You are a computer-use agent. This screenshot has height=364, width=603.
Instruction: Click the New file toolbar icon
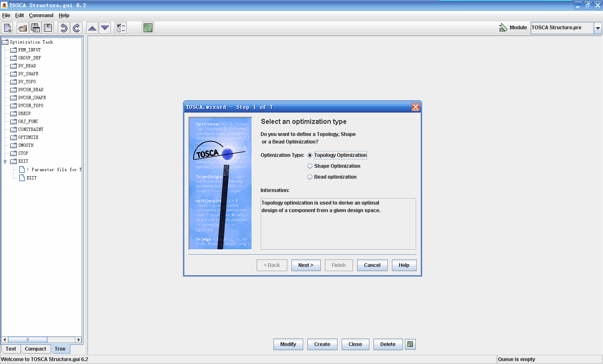[x=8, y=28]
